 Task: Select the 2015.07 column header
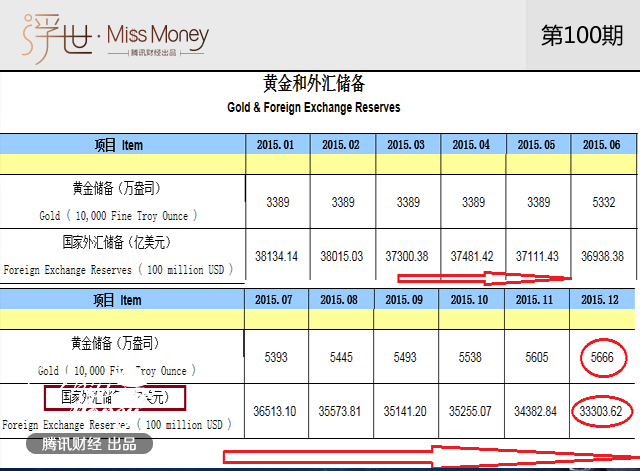[x=275, y=300]
